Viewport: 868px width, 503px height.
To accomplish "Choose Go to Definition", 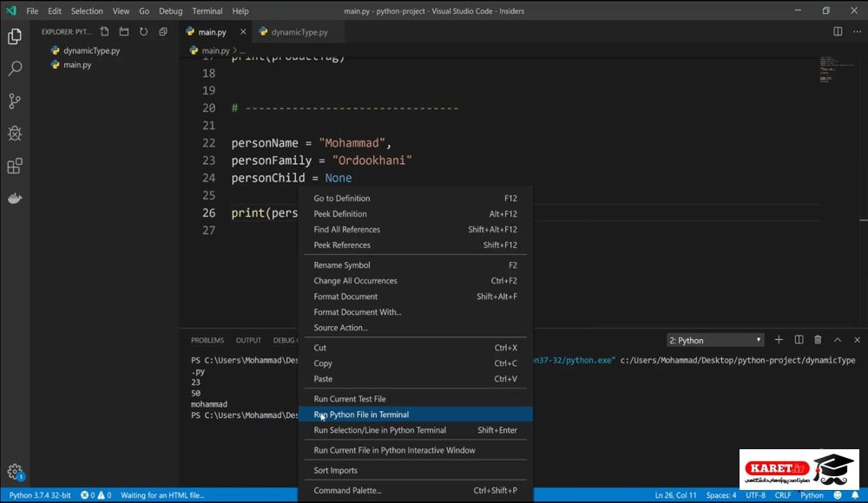I will tap(415, 198).
